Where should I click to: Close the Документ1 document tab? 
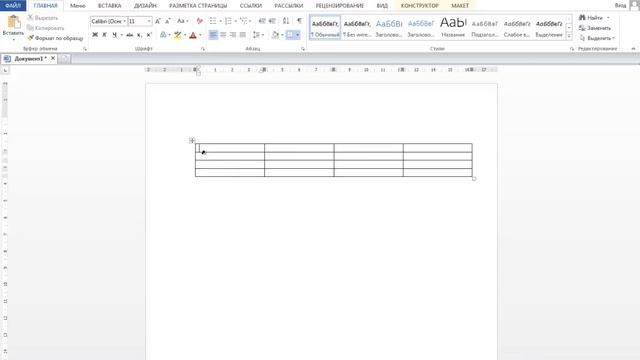53,58
